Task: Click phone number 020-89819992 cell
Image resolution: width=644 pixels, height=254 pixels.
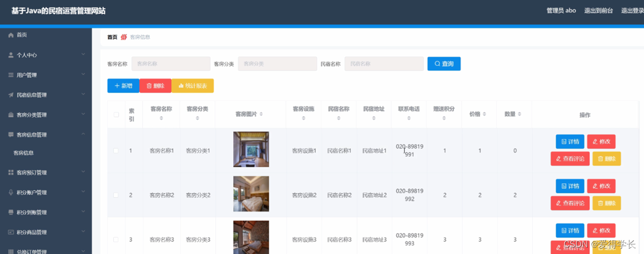Action: 409,195
